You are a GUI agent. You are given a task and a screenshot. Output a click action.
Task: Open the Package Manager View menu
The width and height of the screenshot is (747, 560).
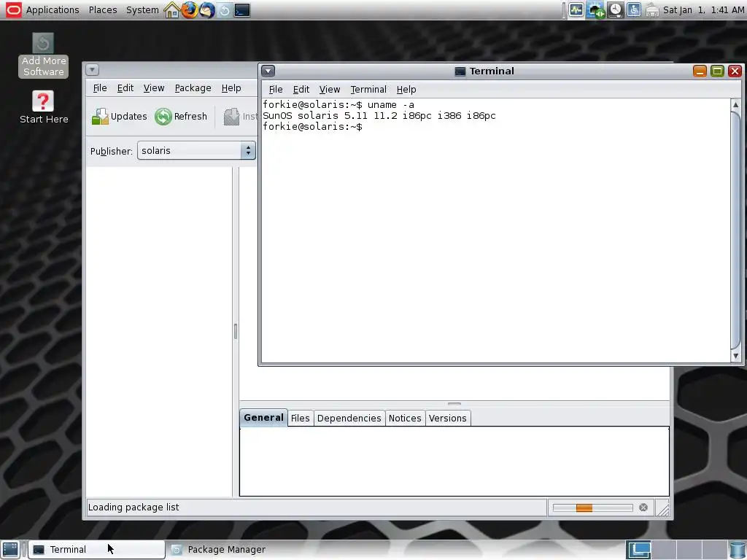tap(153, 88)
